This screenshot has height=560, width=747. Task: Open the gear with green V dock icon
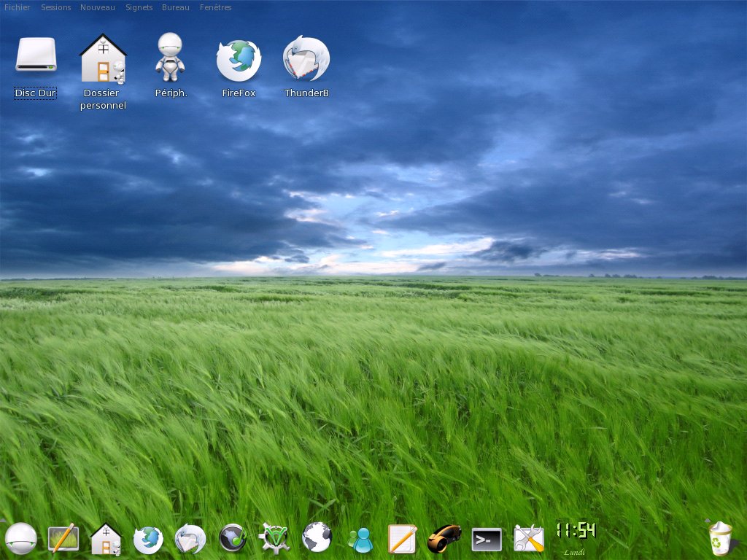[274, 538]
